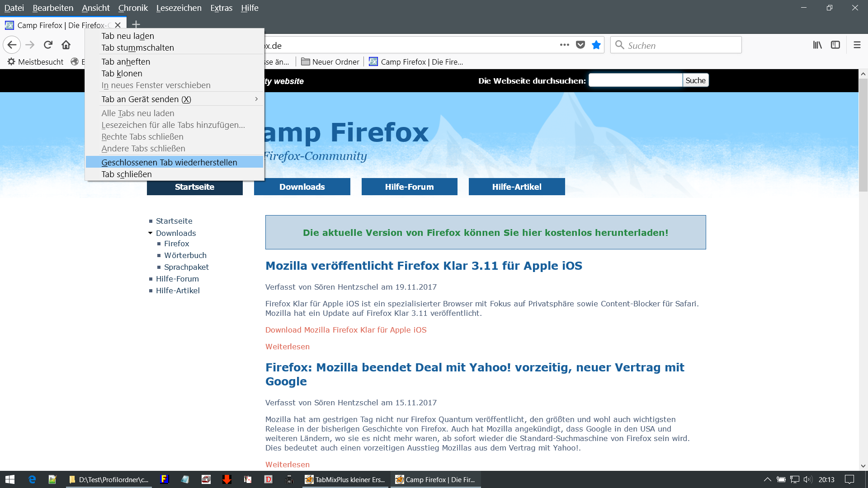Open the Library icon in toolbar
Image resolution: width=868 pixels, height=488 pixels.
(817, 45)
